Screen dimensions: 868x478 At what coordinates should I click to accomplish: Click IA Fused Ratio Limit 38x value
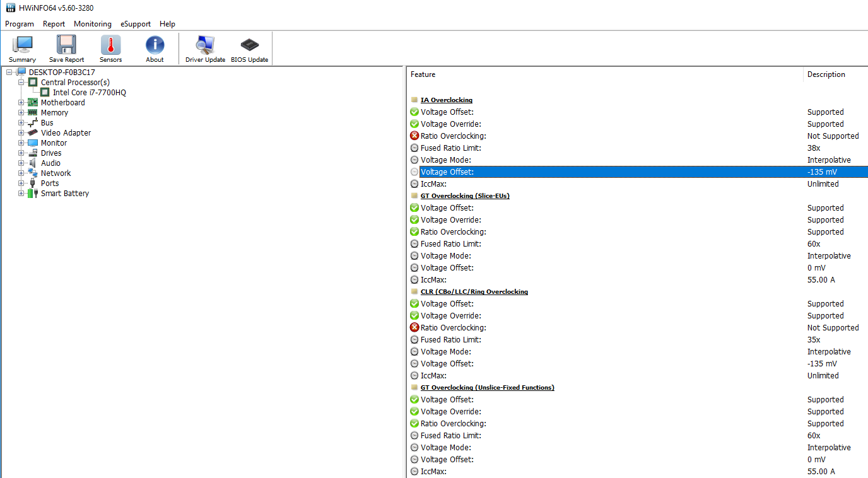(814, 148)
